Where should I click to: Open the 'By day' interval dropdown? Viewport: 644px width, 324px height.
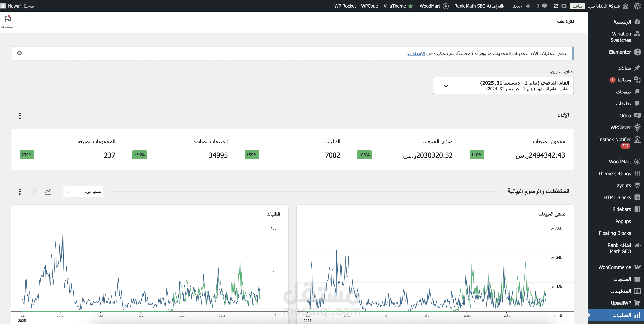coord(83,192)
